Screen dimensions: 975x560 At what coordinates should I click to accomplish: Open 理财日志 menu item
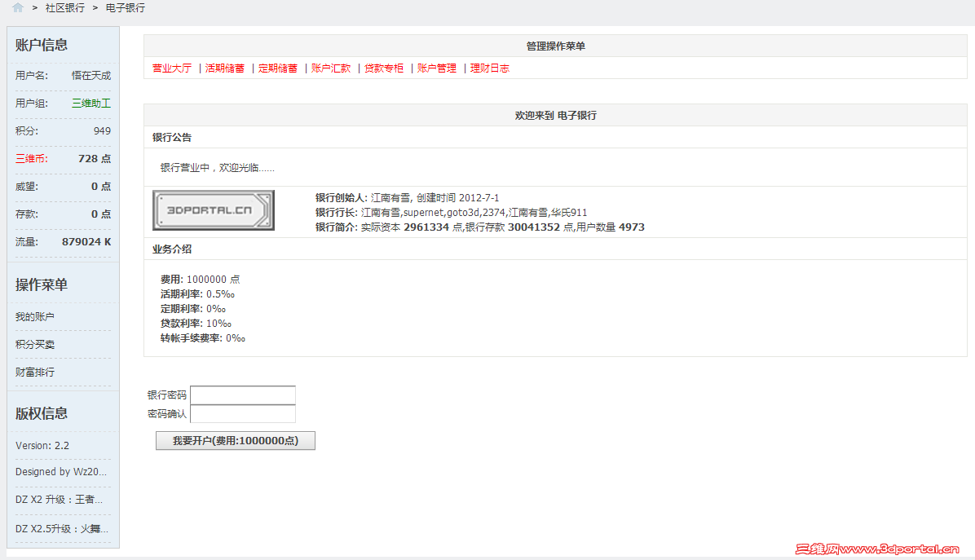click(489, 68)
